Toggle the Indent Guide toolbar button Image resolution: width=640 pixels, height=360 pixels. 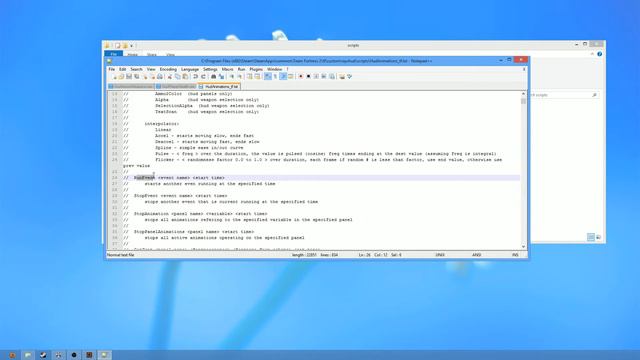click(x=283, y=77)
